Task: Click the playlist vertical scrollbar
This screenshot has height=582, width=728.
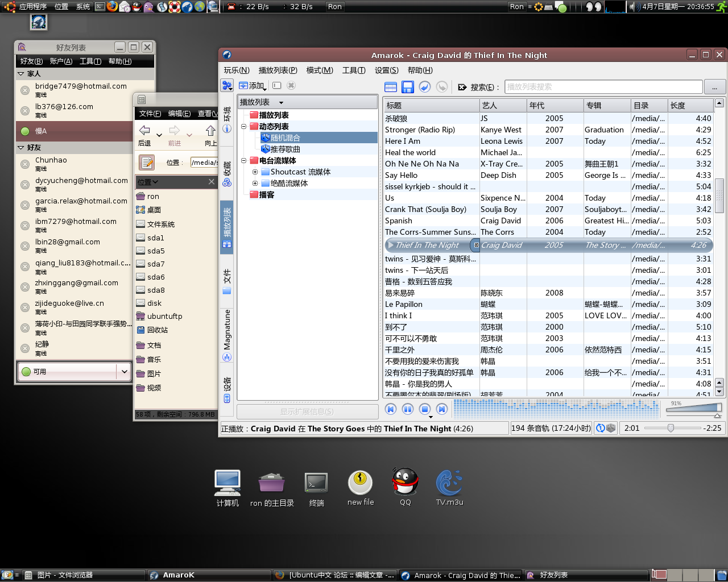Action: click(719, 196)
